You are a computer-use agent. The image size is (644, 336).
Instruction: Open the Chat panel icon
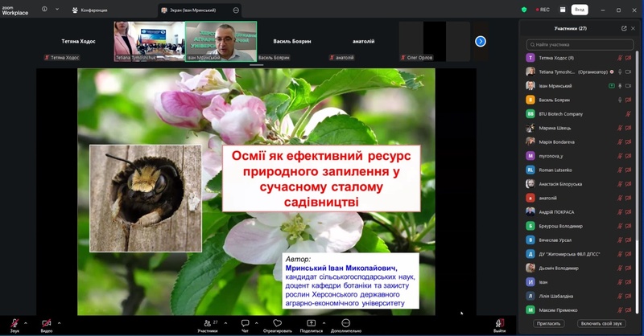[246, 323]
